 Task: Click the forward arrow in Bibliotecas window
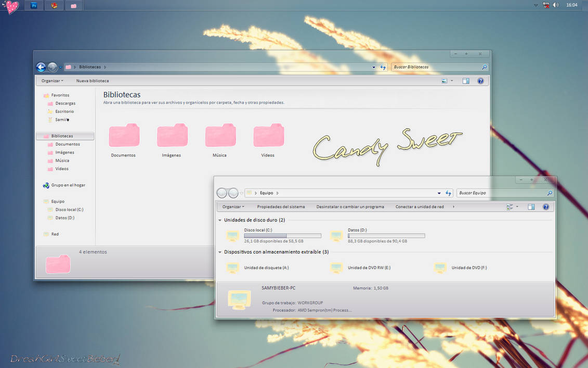click(53, 67)
